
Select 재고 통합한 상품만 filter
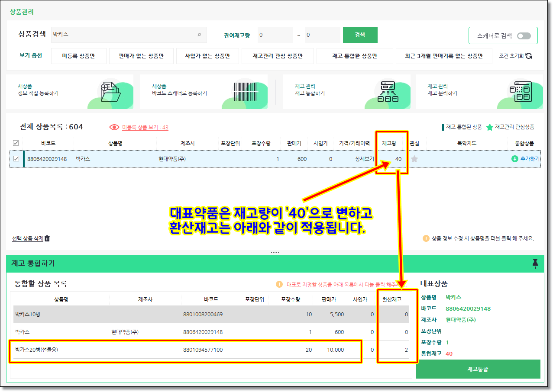[x=355, y=56]
